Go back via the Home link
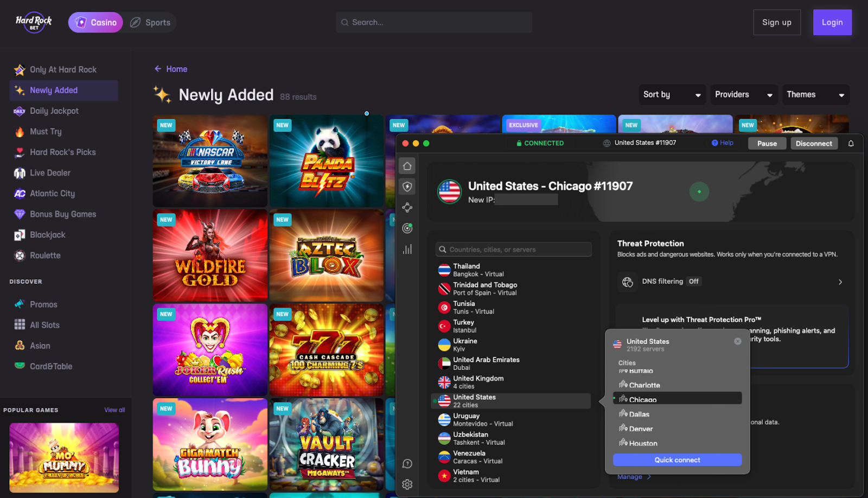868x498 pixels. [x=171, y=69]
